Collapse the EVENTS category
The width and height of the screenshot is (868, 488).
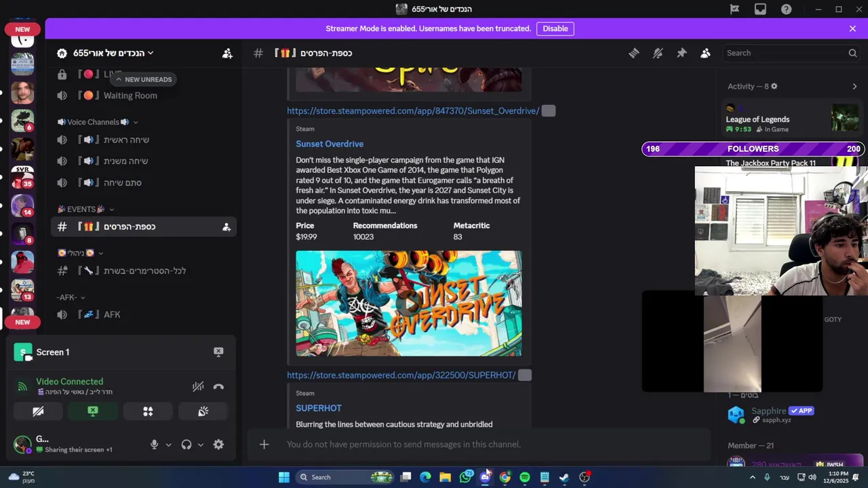(86, 209)
